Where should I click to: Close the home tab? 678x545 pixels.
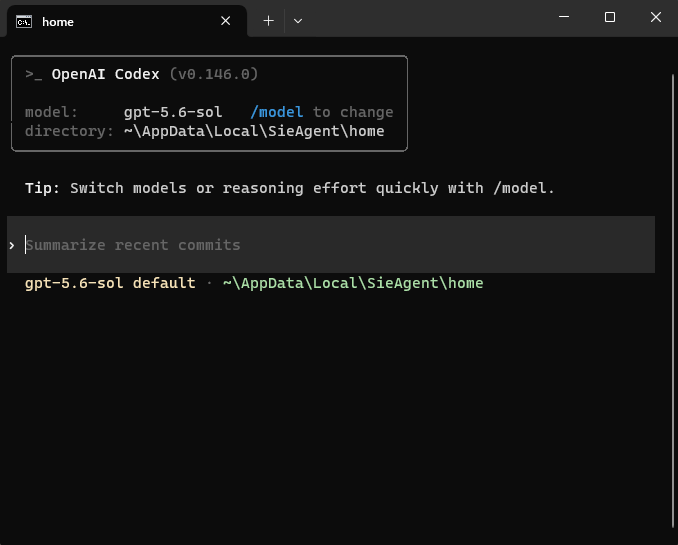[x=225, y=21]
